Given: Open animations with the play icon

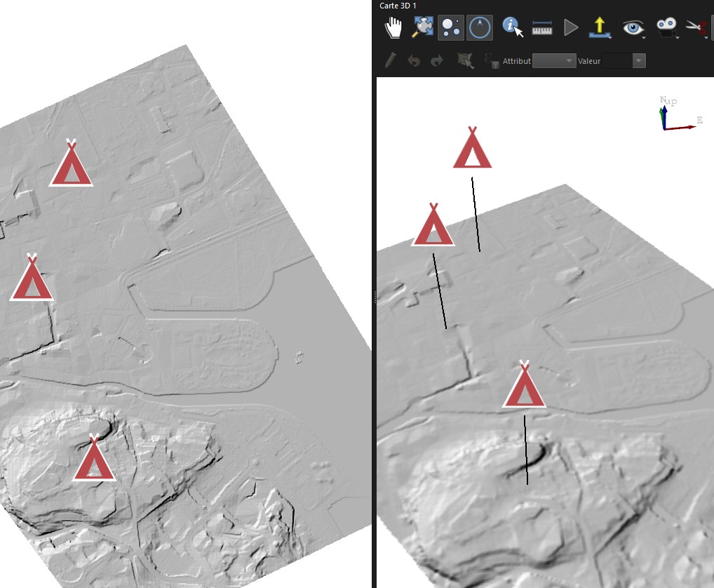Looking at the screenshot, I should [570, 28].
